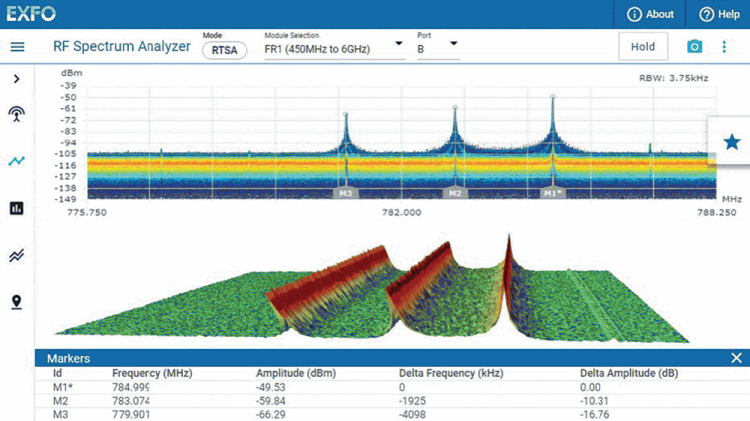The image size is (750, 421).
Task: Expand the left sidebar with chevron
Action: [x=17, y=79]
